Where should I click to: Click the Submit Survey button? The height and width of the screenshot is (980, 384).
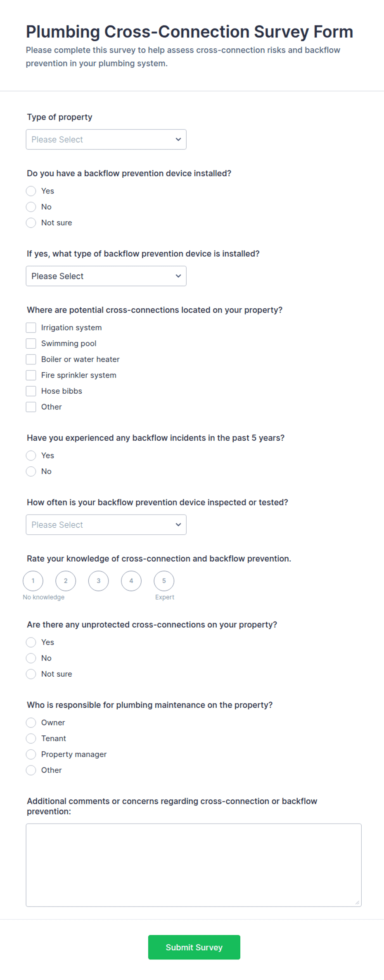tap(194, 947)
